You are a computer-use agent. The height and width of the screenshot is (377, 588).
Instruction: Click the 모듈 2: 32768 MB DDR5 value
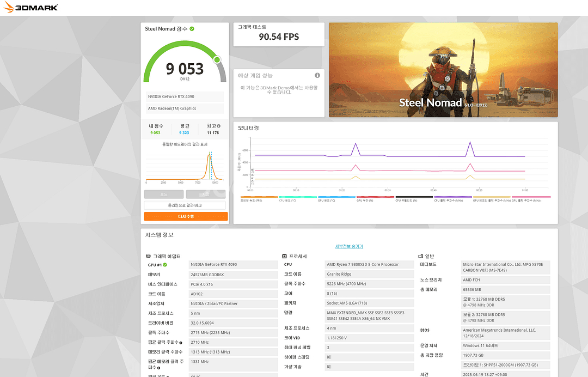click(x=505, y=318)
